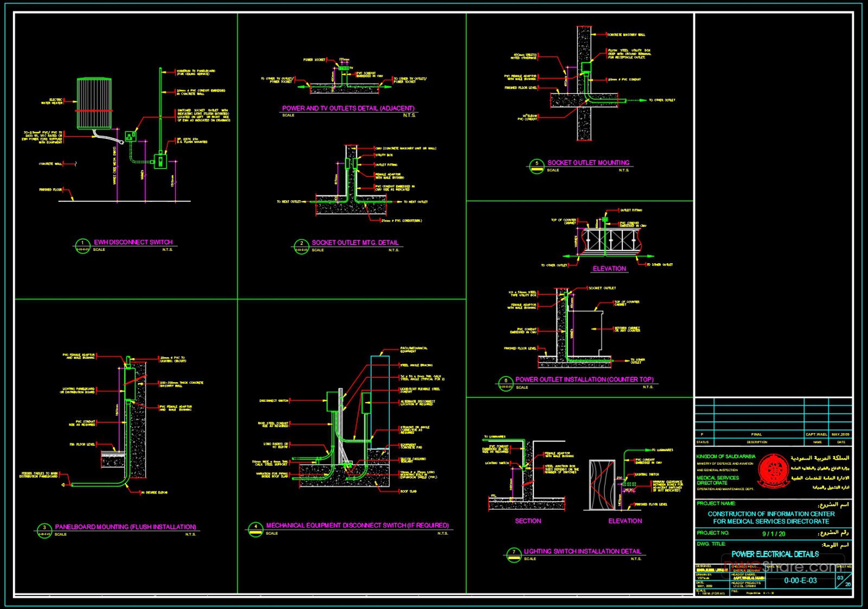Click the "POWER AND TV OUTLETS DETAIL (ADJACENT)" title
This screenshot has height=609, width=868.
click(x=348, y=108)
